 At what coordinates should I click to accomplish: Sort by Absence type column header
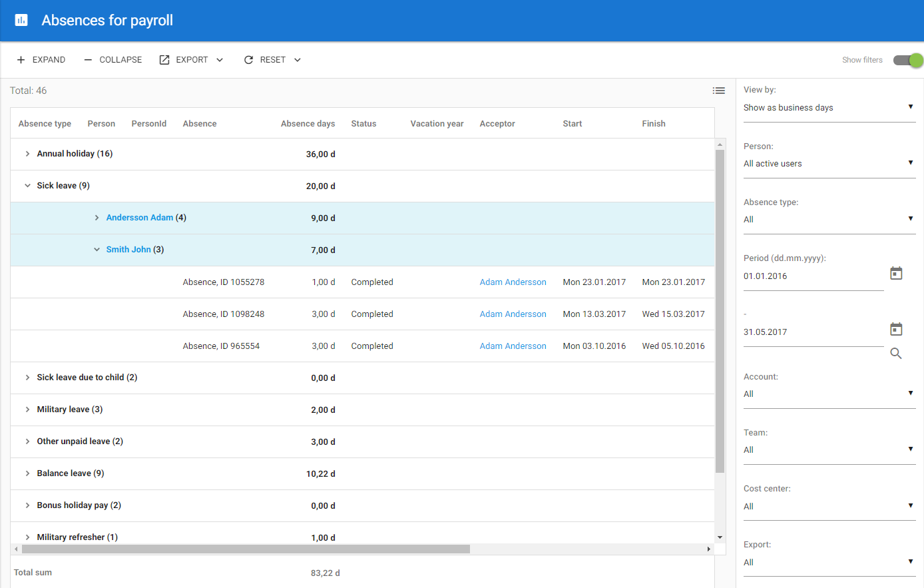pyautogui.click(x=45, y=124)
